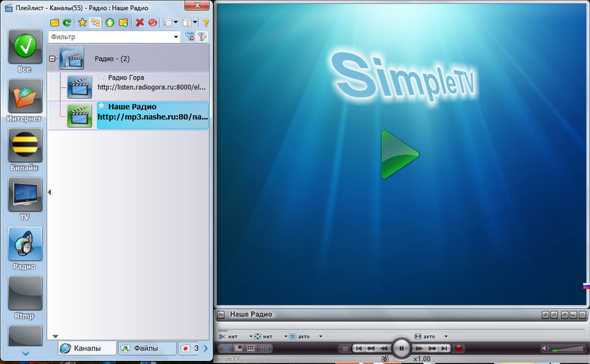
Task: Toggle favorite star on Радио Гора
Action: (x=101, y=77)
